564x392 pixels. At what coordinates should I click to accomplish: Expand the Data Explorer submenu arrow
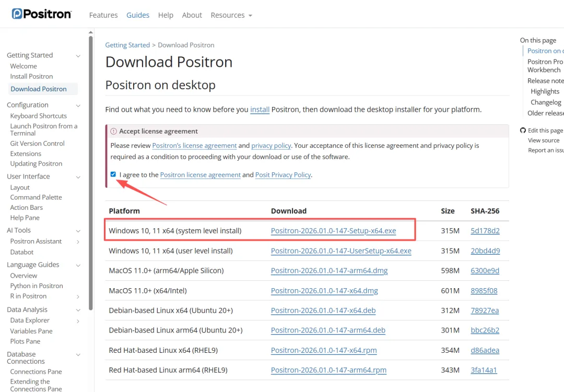click(x=78, y=321)
